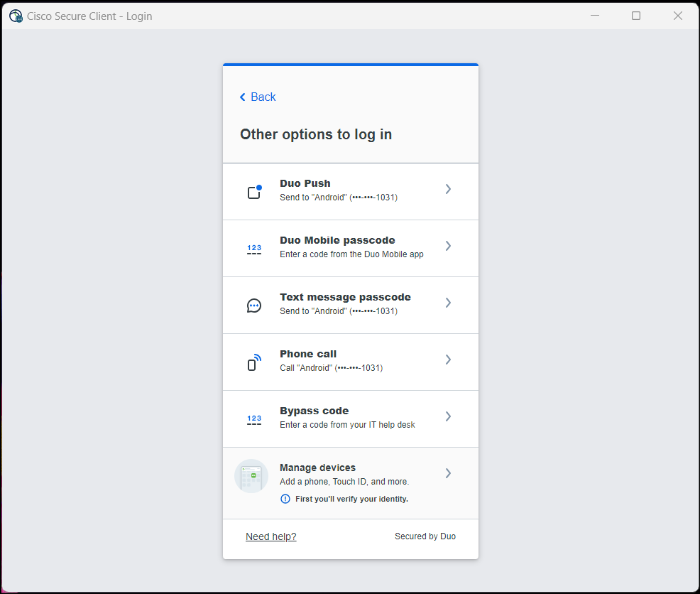Open Phone call option via its chevron

[x=448, y=360]
